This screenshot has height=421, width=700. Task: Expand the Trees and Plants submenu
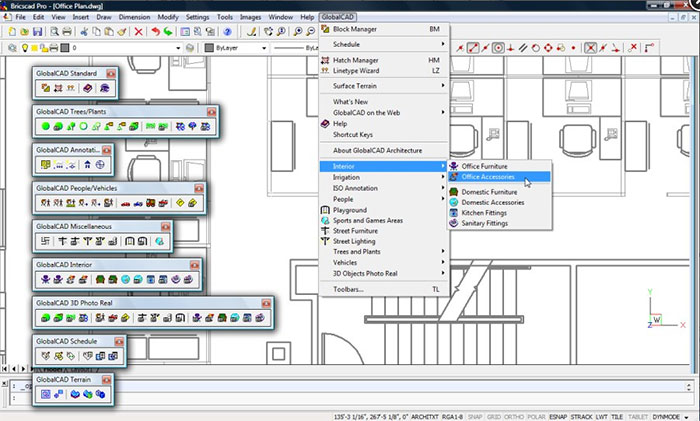pos(384,251)
